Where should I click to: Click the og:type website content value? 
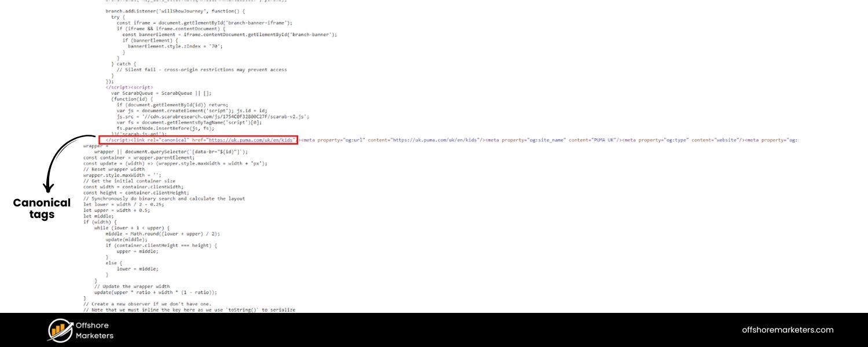pos(727,139)
